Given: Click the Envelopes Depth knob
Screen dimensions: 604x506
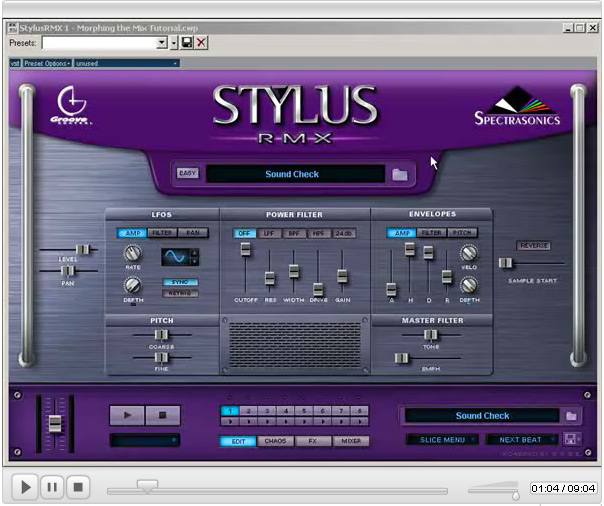Looking at the screenshot, I should coord(469,285).
